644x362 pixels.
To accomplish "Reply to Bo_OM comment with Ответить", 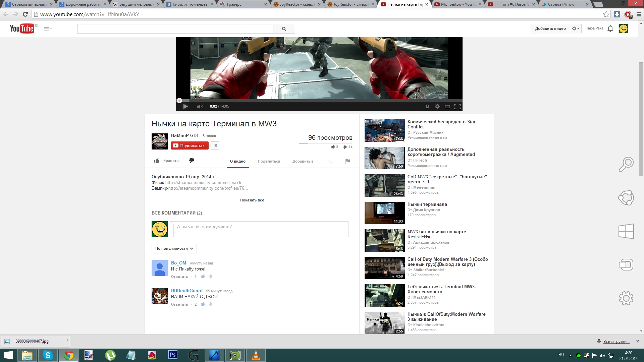I will point(179,277).
